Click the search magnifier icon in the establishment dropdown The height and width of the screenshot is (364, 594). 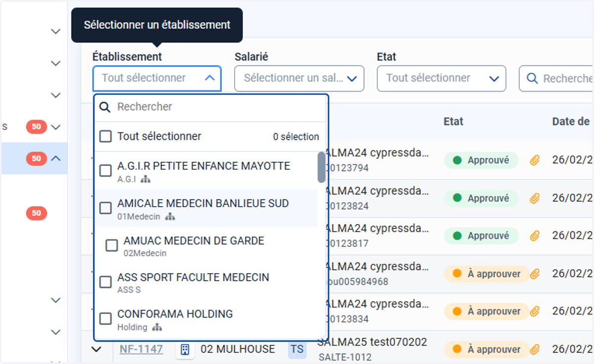[x=105, y=107]
